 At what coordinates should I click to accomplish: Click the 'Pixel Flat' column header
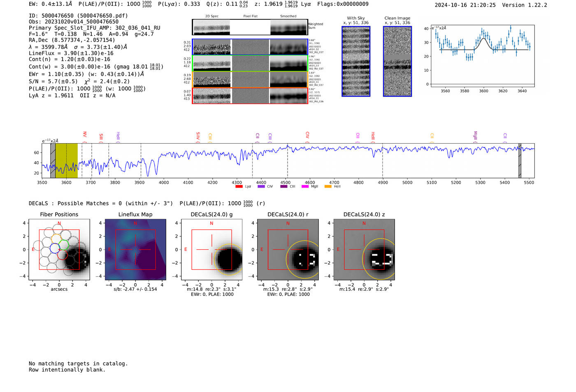coord(250,16)
